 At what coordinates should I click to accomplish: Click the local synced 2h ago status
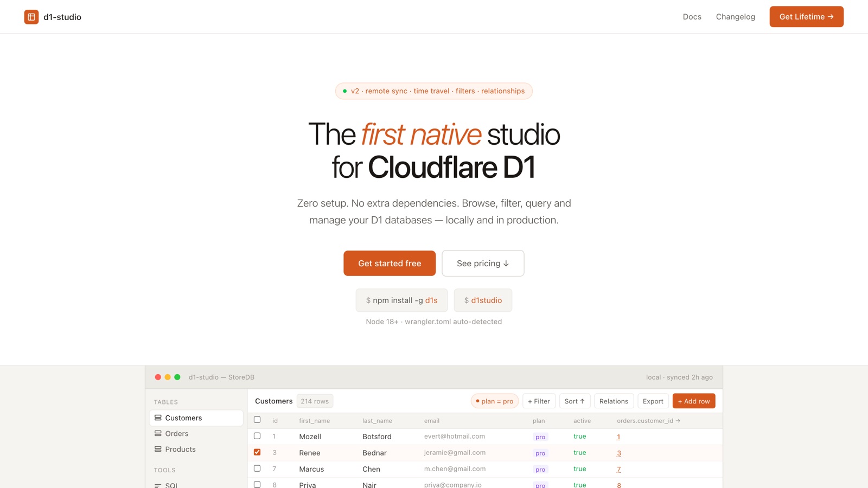point(679,377)
